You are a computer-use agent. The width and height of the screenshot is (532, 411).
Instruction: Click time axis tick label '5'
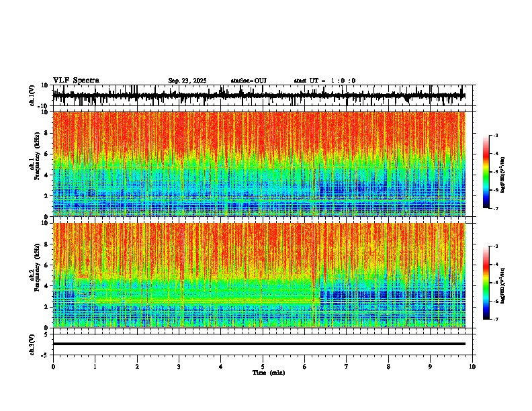(x=263, y=367)
